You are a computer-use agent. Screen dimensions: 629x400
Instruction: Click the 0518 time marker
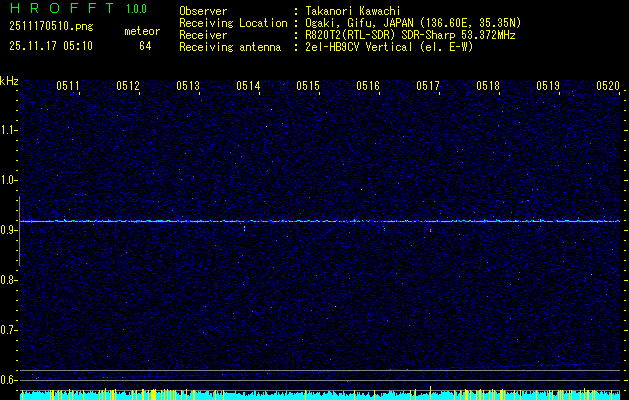[488, 85]
